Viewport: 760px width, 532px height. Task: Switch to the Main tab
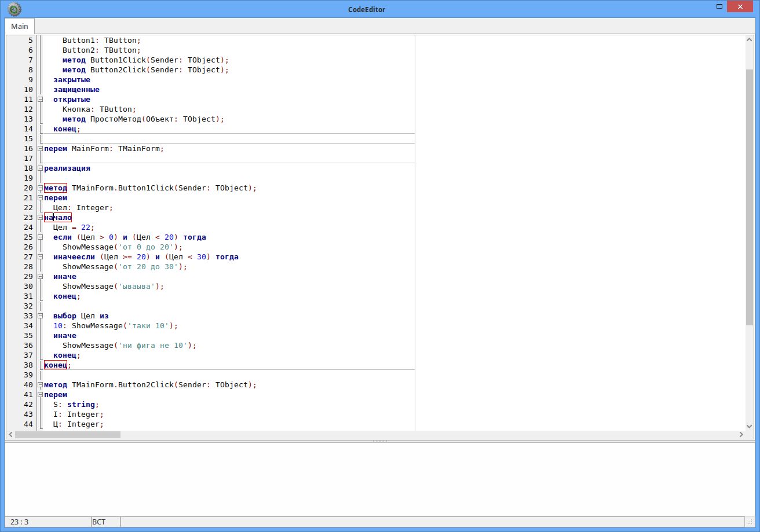(20, 27)
